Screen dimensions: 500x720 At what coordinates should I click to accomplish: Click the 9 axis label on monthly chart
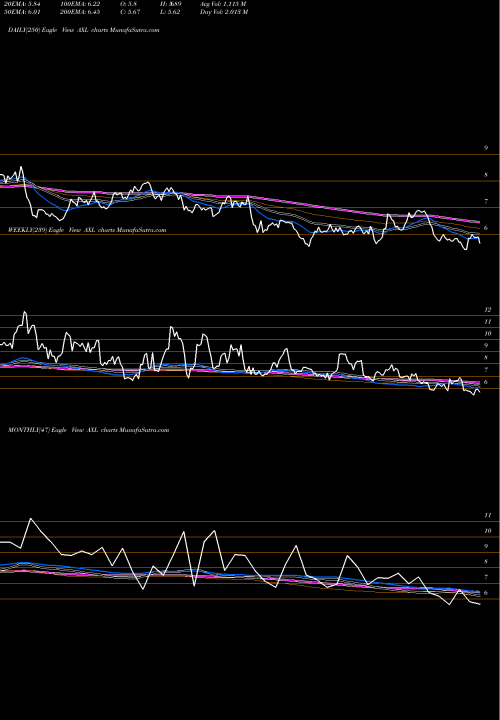click(x=486, y=546)
